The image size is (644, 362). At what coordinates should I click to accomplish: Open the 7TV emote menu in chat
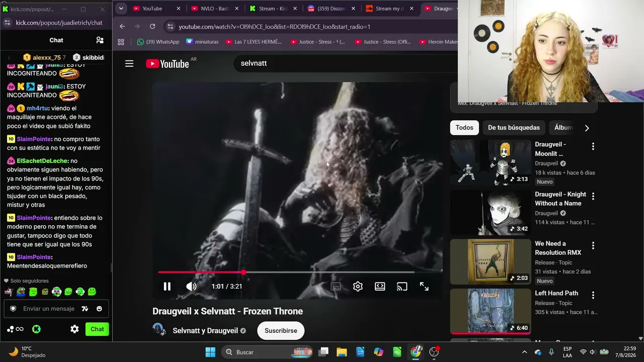(x=85, y=309)
